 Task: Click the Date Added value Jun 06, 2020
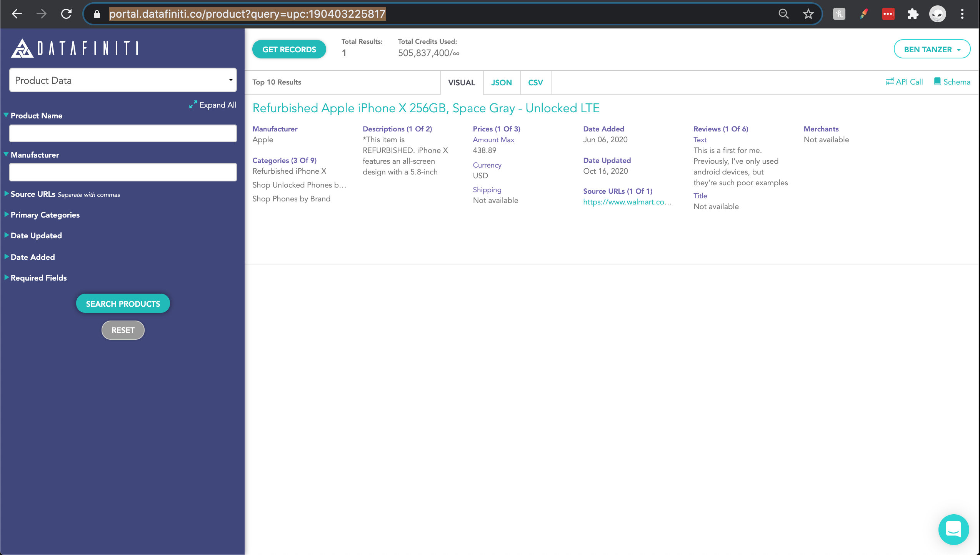coord(605,140)
